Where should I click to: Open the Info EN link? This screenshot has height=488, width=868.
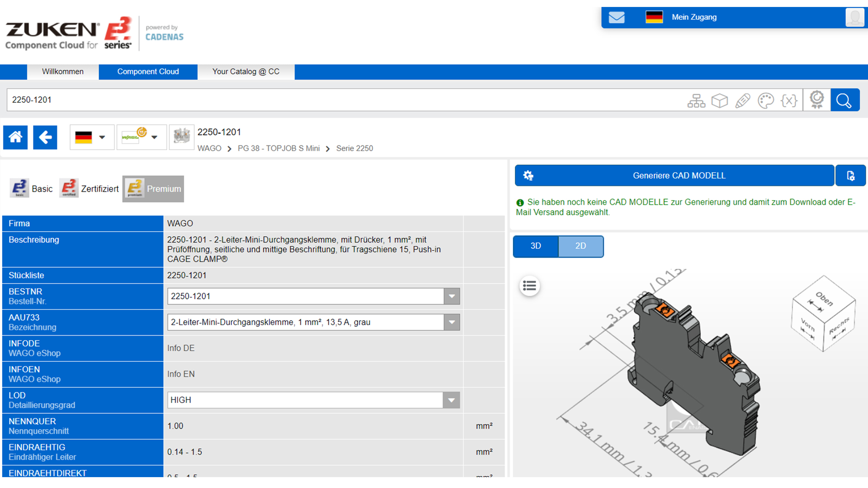pyautogui.click(x=181, y=374)
